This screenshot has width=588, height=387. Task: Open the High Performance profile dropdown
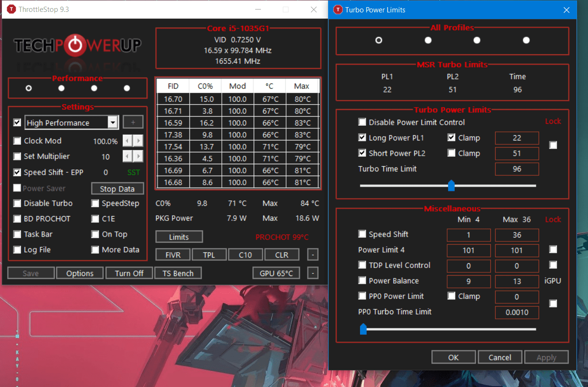113,122
